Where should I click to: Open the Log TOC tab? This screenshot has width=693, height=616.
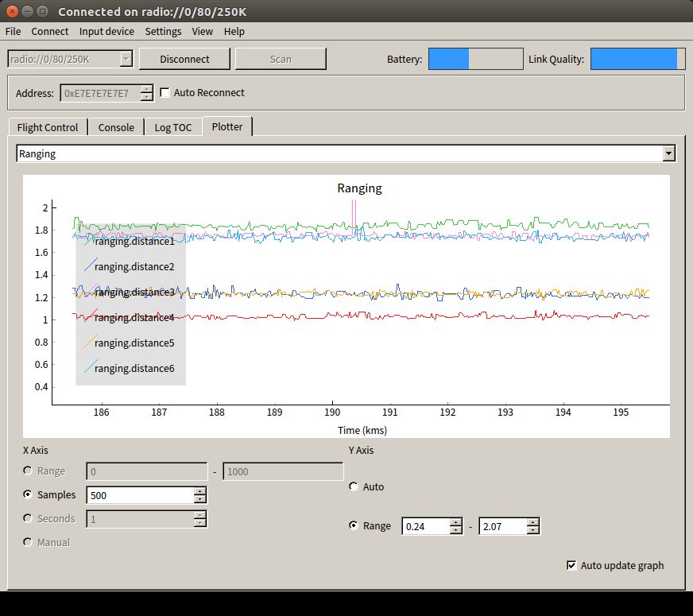pyautogui.click(x=172, y=127)
